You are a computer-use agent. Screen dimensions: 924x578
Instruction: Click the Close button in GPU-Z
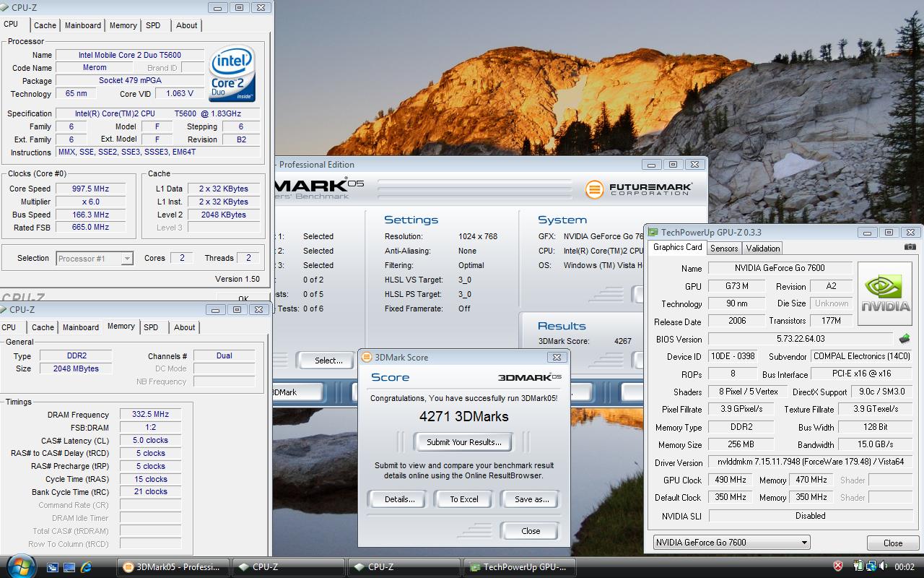[893, 543]
